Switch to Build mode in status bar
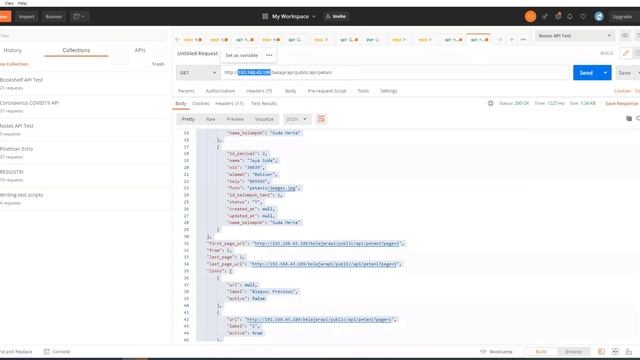 pos(541,351)
